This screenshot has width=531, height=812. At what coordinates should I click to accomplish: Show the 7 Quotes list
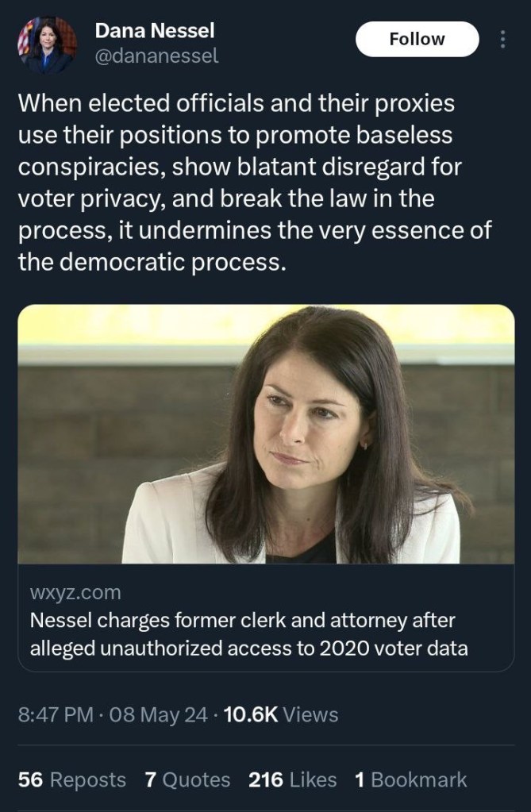point(187,779)
